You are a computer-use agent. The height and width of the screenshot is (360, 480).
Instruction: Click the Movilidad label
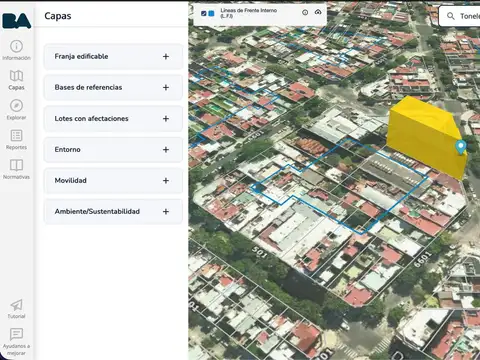point(70,181)
